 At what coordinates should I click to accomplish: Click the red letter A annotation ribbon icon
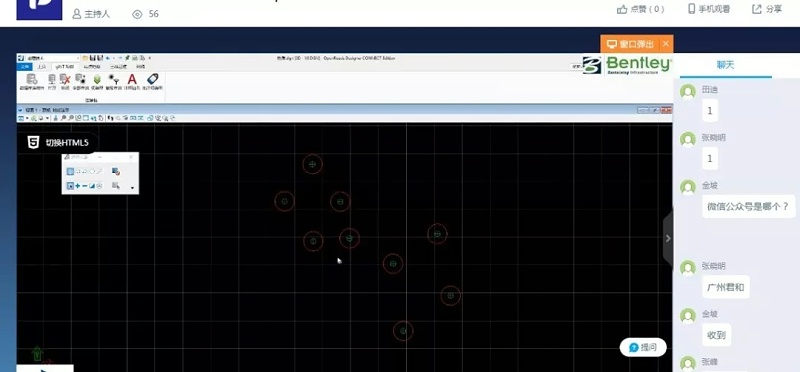point(132,79)
